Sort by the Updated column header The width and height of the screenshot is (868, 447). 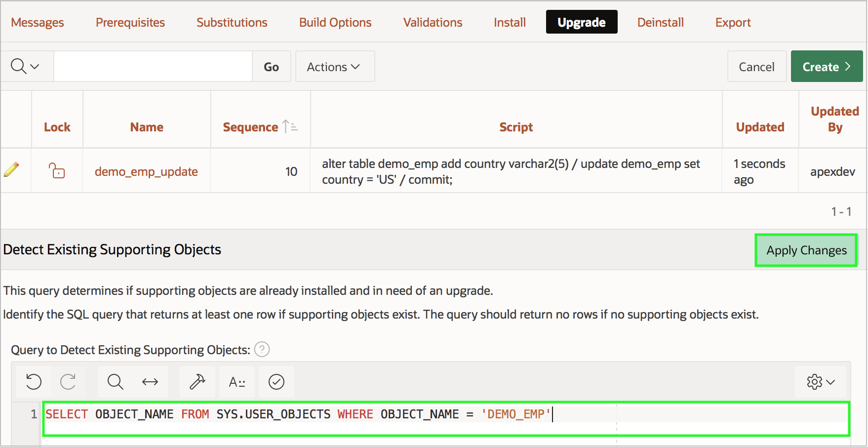760,127
